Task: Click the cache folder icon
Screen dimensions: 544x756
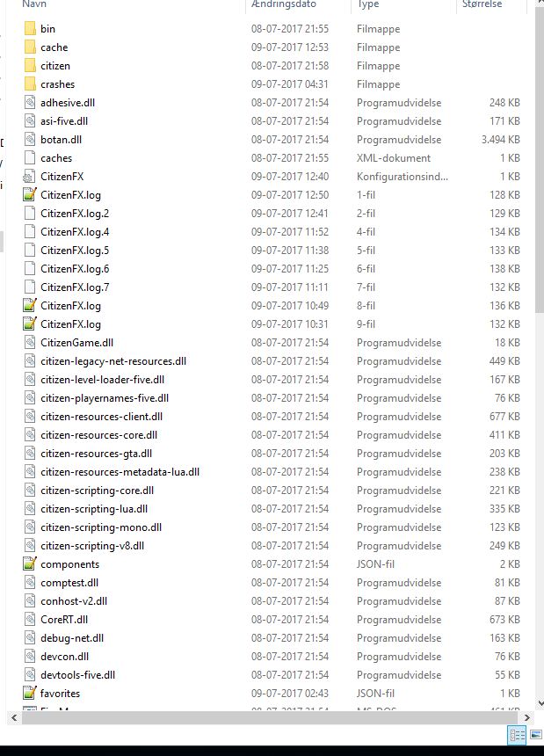Action: point(29,47)
